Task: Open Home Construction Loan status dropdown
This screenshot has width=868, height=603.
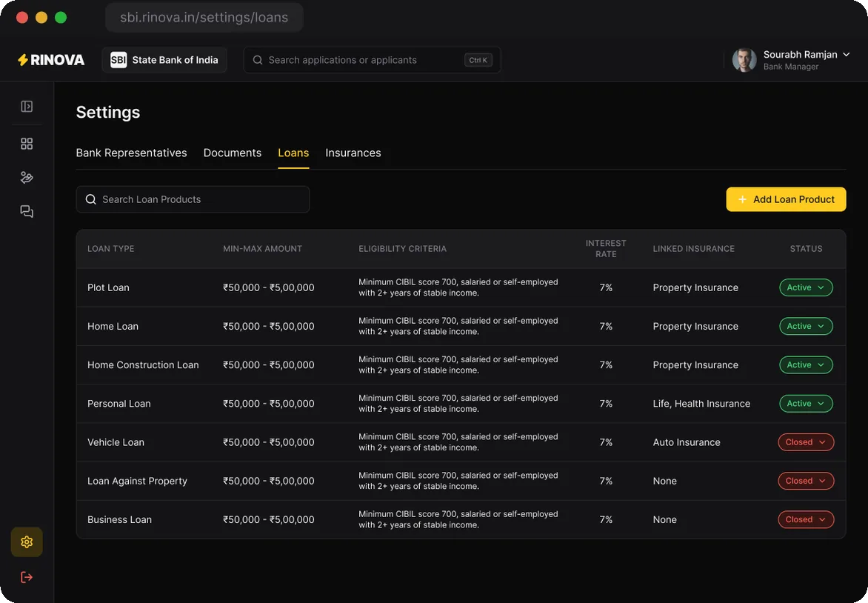Action: [806, 365]
